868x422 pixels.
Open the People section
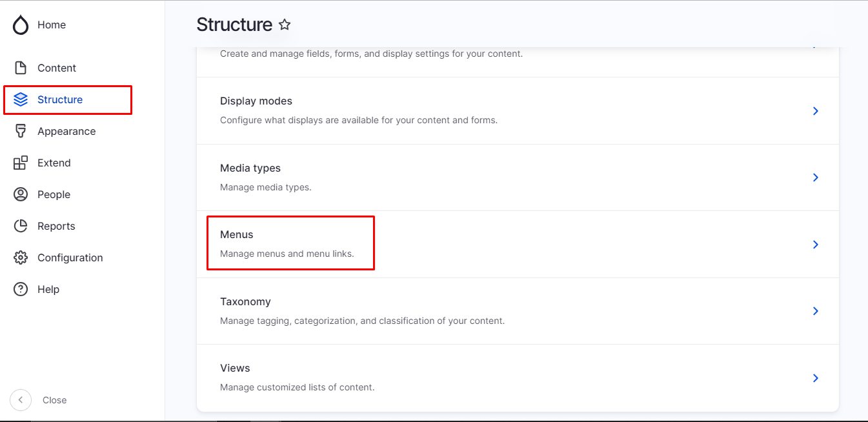54,194
